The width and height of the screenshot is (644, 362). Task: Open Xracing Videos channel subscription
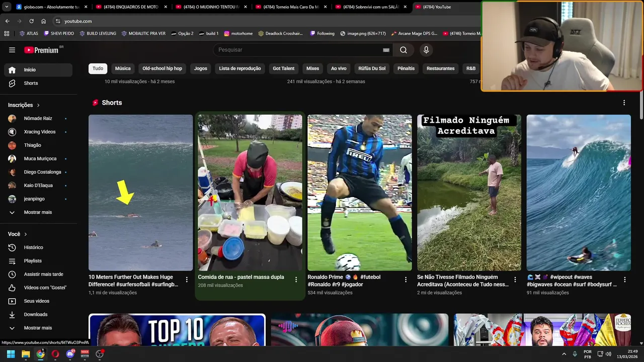point(38,132)
